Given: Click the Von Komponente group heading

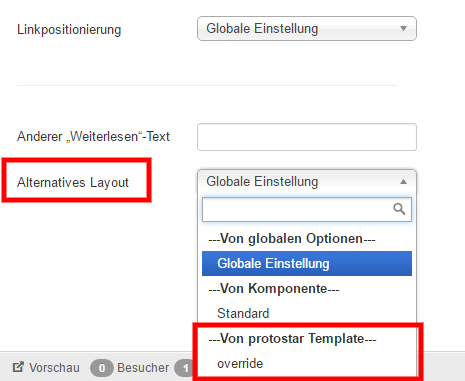Looking at the screenshot, I should pyautogui.click(x=274, y=288).
